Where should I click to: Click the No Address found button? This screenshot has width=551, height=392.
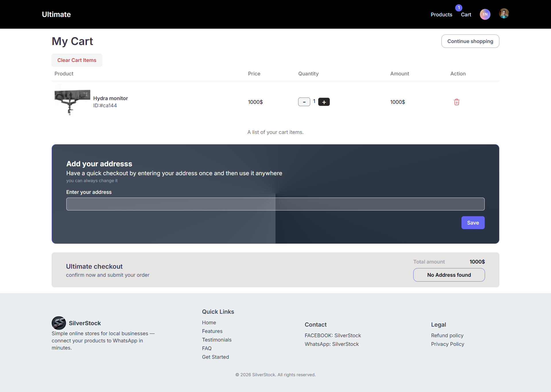coord(449,275)
